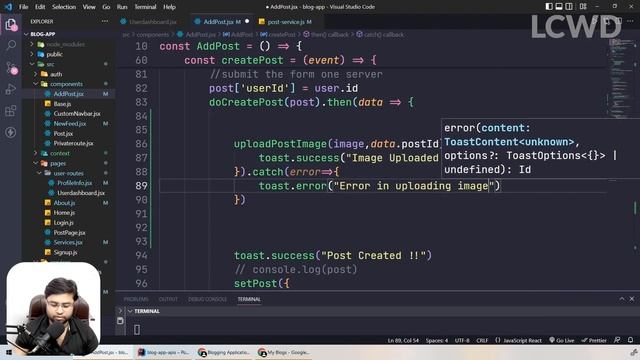Open the View menu
This screenshot has height=360, width=640.
89,7
